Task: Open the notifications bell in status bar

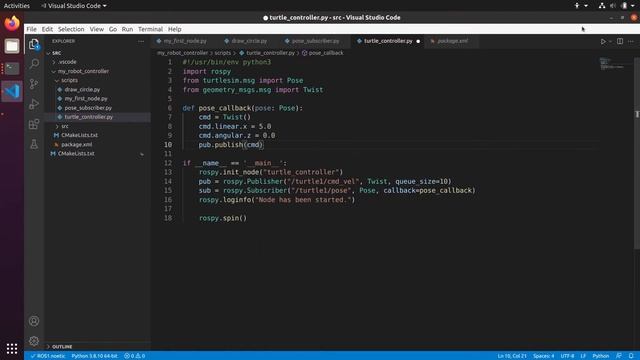Action: 631,356
